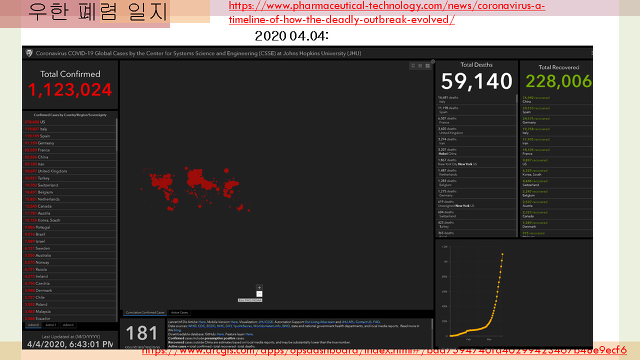
Task: Switch to Active Cases map tab
Action: 179,313
